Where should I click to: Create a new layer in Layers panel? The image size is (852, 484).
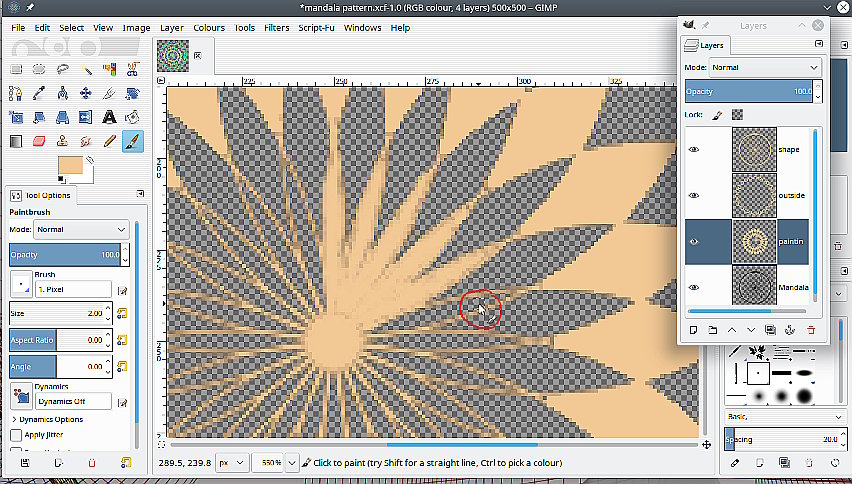(693, 329)
